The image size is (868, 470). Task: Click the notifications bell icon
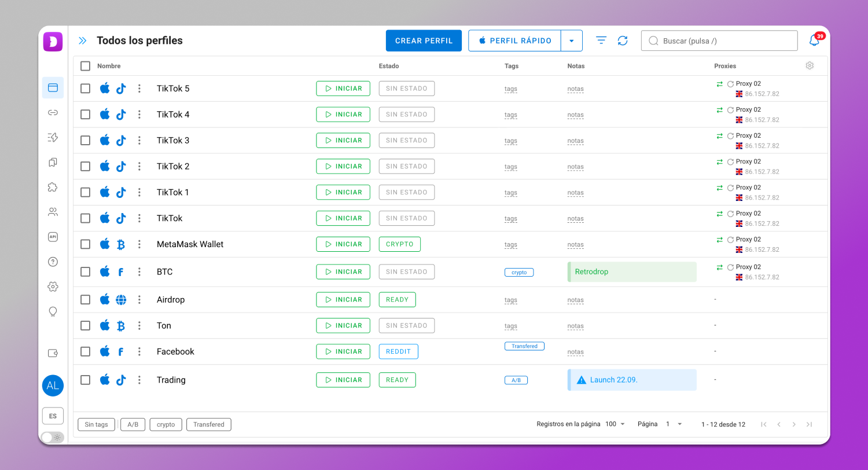[x=814, y=41]
